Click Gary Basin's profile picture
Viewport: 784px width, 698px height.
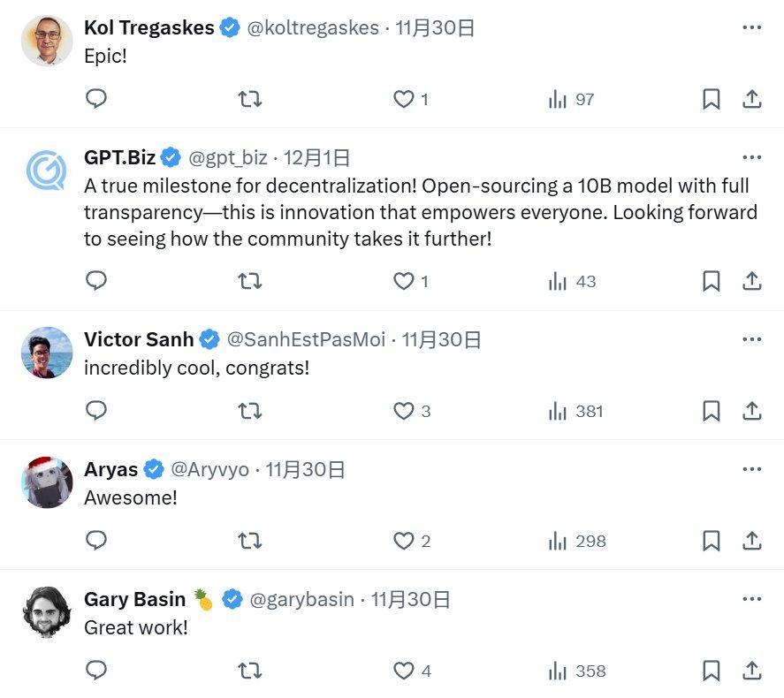point(47,612)
